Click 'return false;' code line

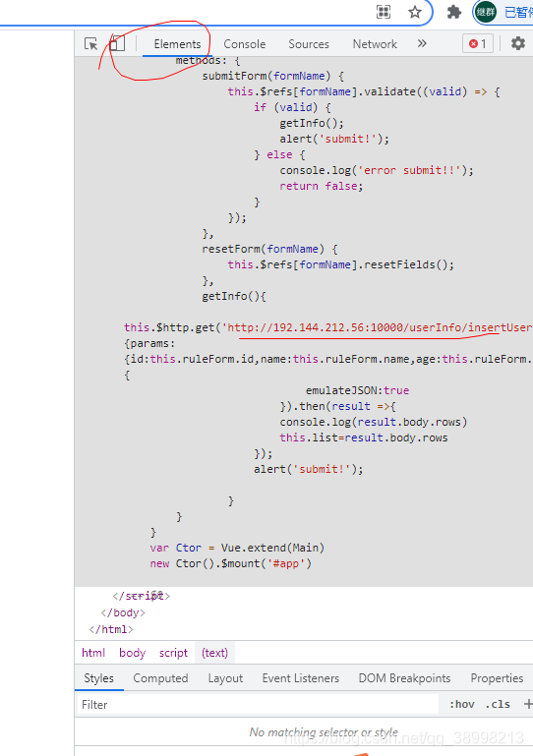coord(322,186)
